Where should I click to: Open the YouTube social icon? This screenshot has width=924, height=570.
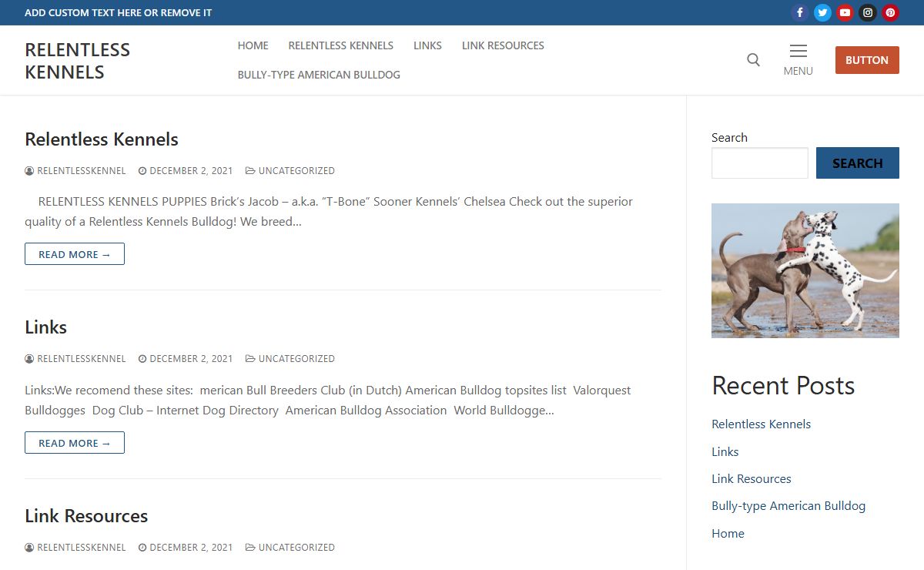tap(845, 12)
